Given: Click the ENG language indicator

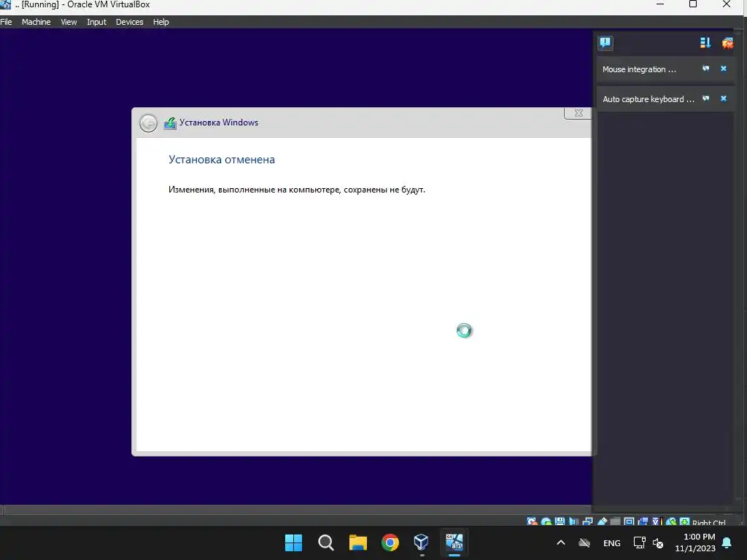Looking at the screenshot, I should [612, 542].
